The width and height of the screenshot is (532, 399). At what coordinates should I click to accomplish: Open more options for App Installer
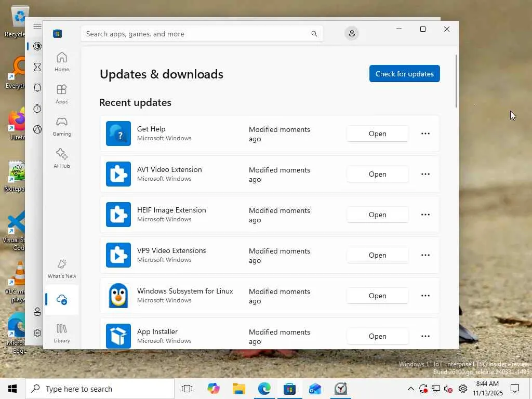(425, 336)
